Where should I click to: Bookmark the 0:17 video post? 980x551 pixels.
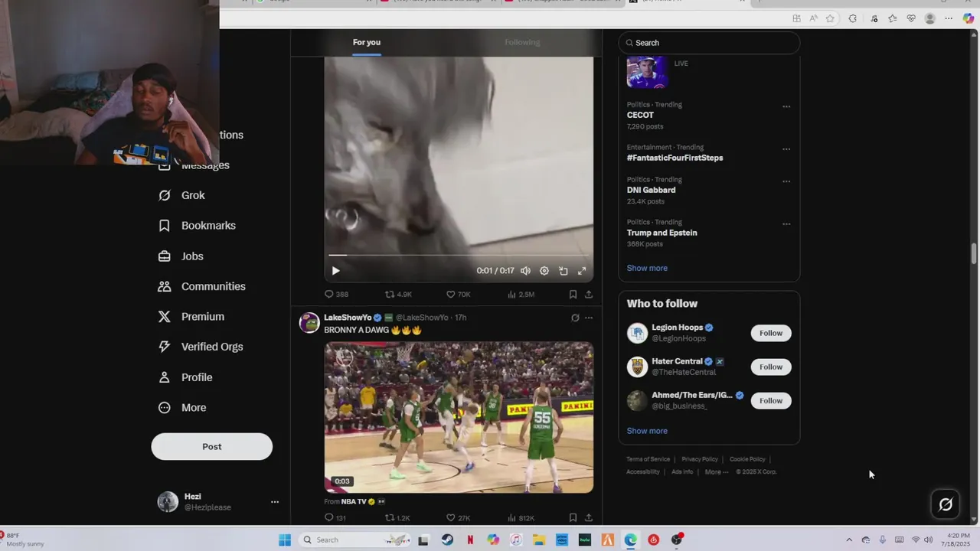(x=573, y=294)
